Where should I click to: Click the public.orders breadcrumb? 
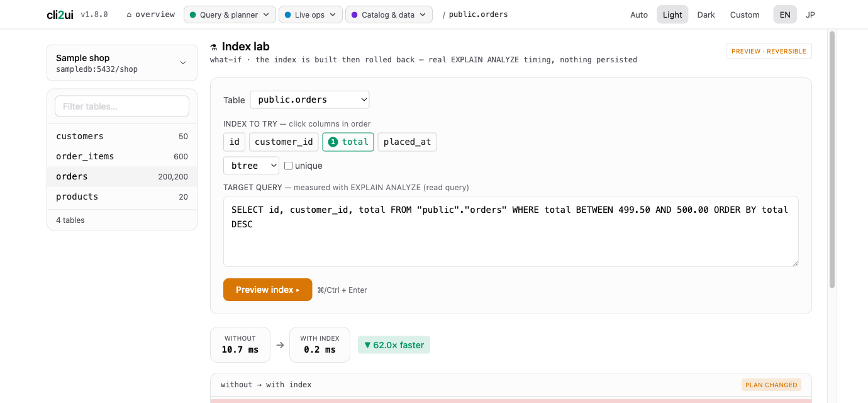click(478, 14)
